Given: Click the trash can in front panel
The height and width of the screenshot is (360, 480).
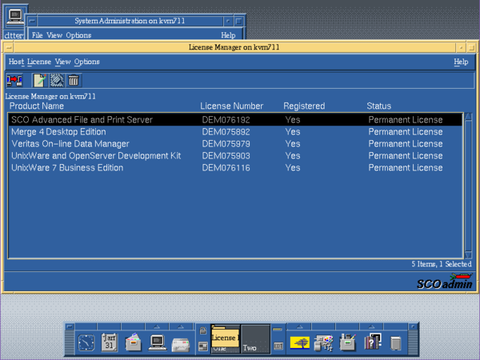Looking at the screenshot, I should click(396, 343).
